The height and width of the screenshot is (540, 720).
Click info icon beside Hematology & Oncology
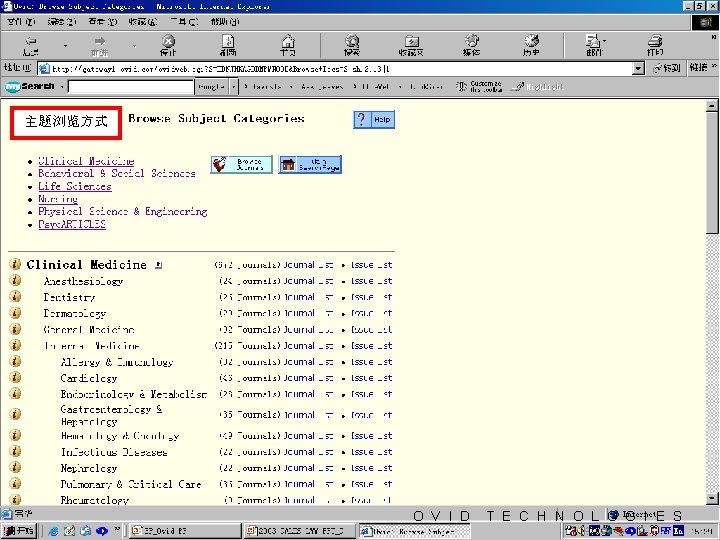pos(15,435)
